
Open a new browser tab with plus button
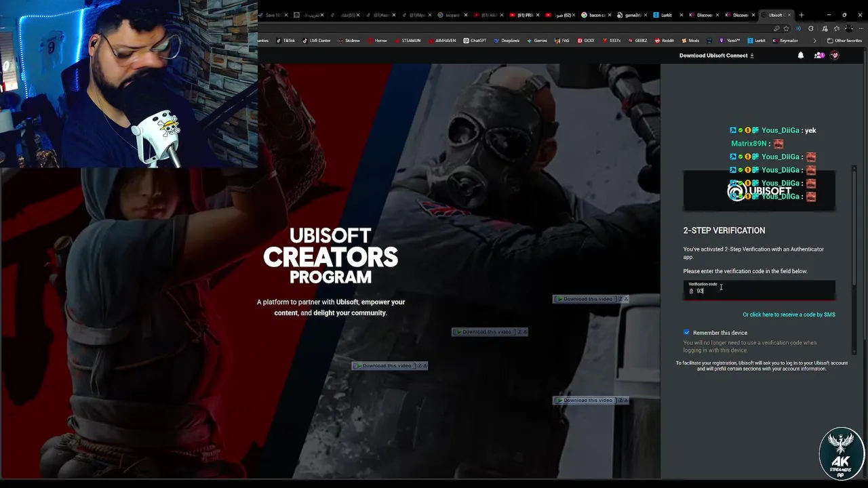(x=801, y=15)
